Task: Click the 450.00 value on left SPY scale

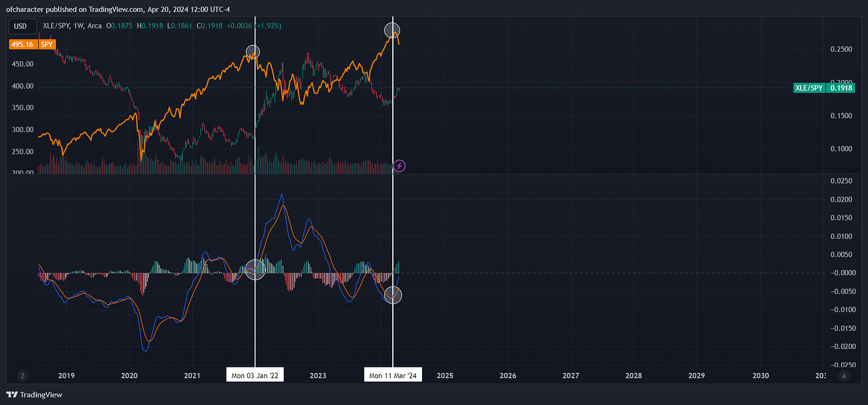Action: (23, 64)
